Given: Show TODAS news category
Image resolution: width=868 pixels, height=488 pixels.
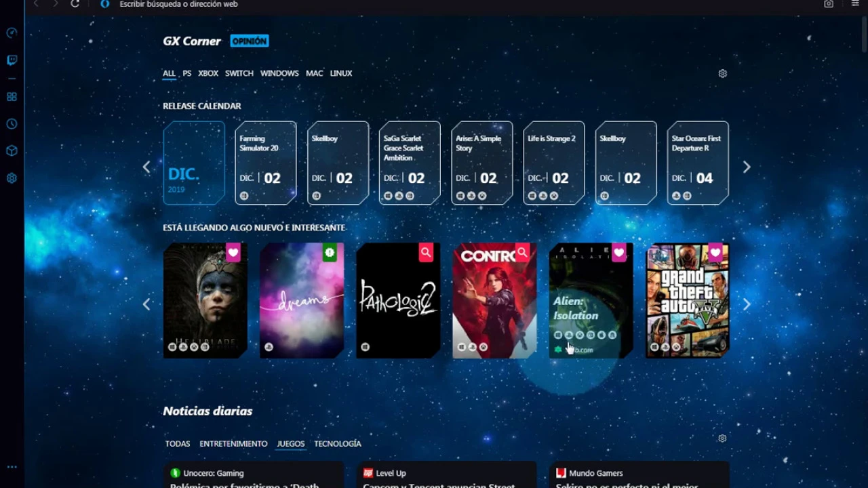Looking at the screenshot, I should click(x=178, y=444).
